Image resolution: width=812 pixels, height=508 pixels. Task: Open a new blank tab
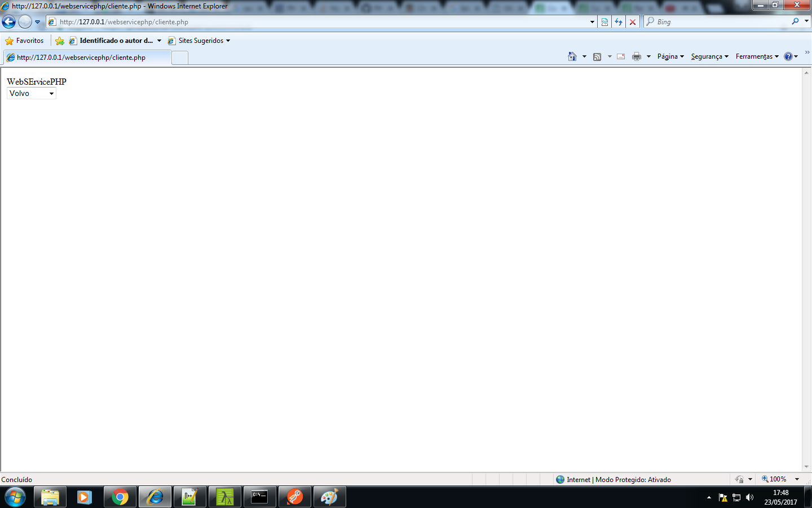180,58
